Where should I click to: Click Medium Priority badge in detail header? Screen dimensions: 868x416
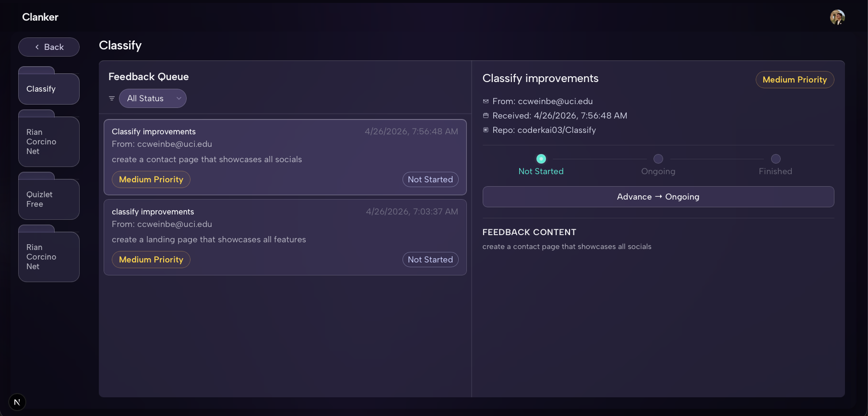point(795,80)
